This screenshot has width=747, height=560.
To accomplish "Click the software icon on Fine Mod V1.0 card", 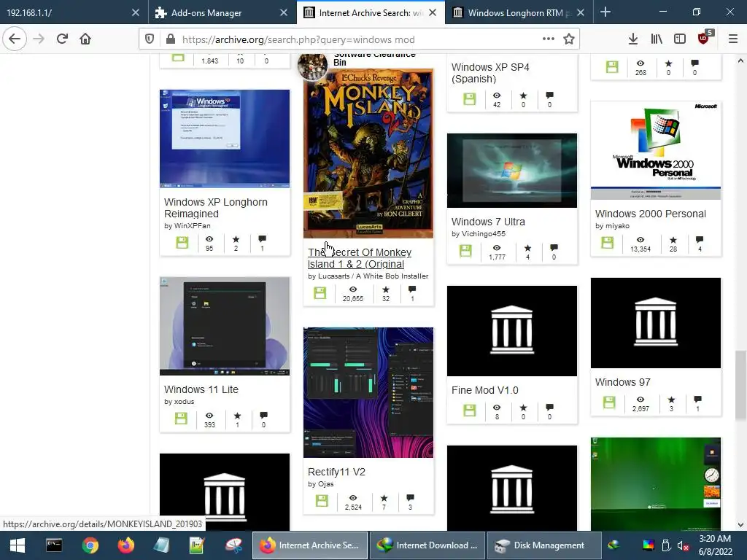I will point(469,410).
